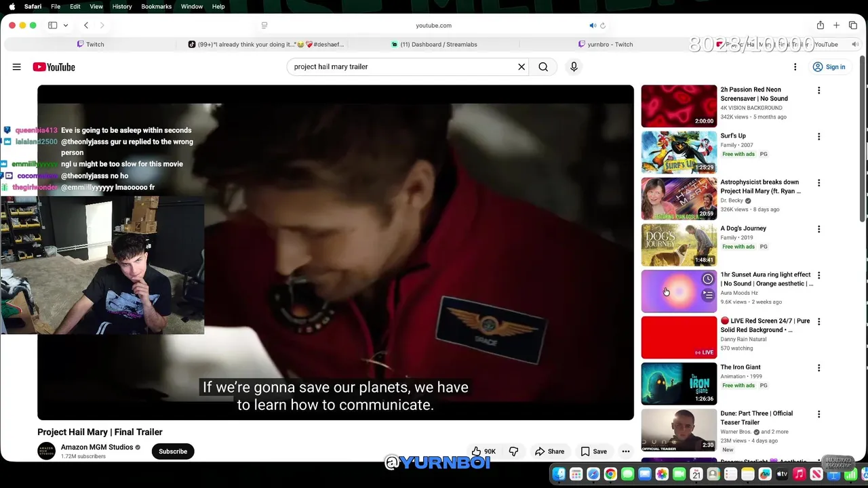Open options for 1hr Sunset Aura video
The image size is (868, 488).
coord(818,275)
